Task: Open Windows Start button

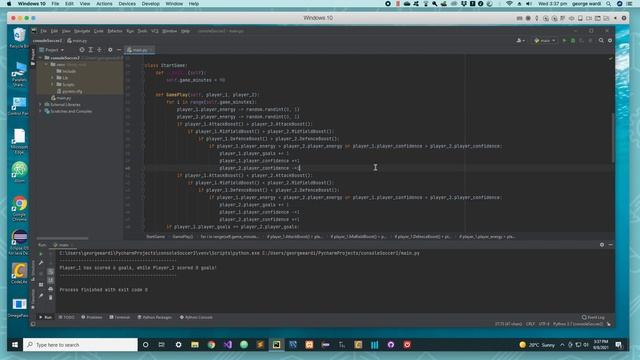Action: [x=15, y=345]
